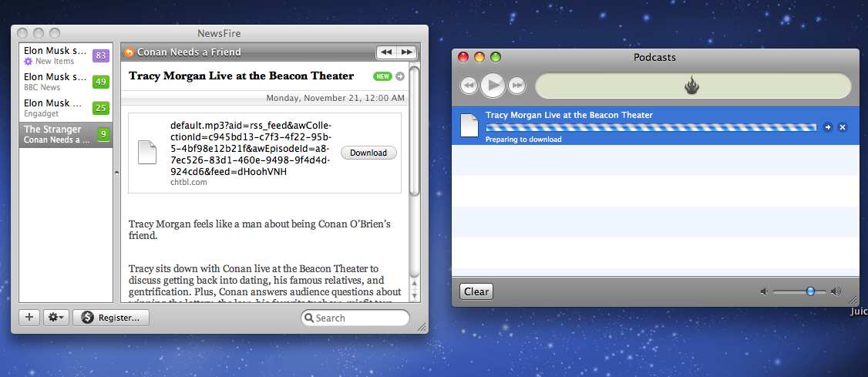Image resolution: width=868 pixels, height=377 pixels.
Task: Reveal the download with the arrow button in Podcasts
Action: (828, 127)
